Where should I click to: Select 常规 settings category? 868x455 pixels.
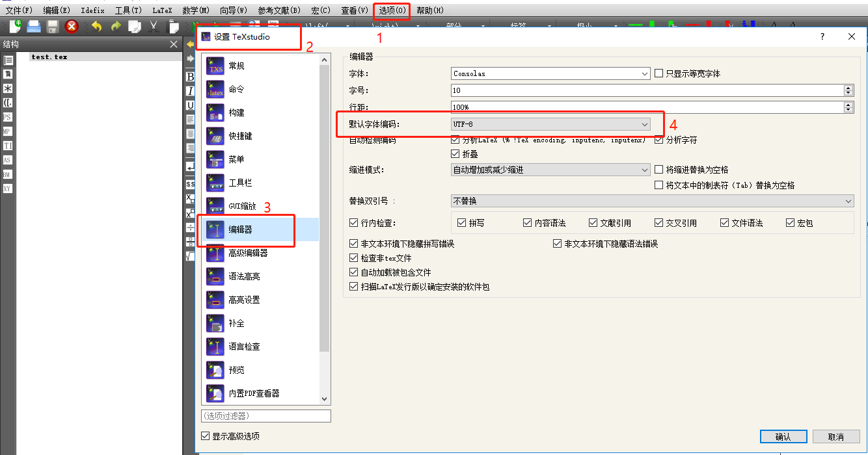pyautogui.click(x=260, y=66)
